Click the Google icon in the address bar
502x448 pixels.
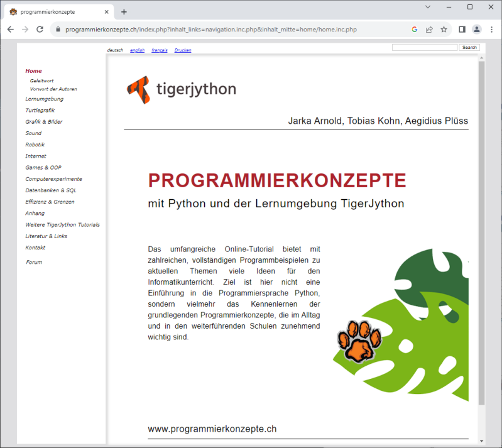pos(414,30)
